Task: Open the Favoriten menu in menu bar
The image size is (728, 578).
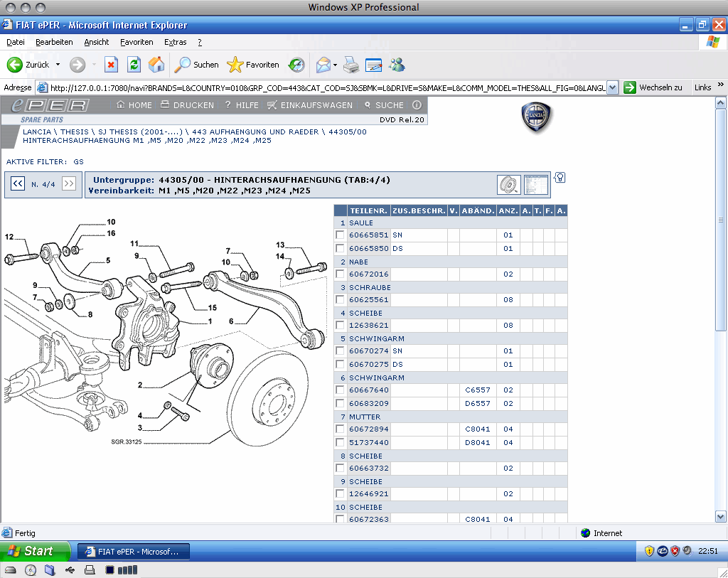Action: (x=136, y=42)
